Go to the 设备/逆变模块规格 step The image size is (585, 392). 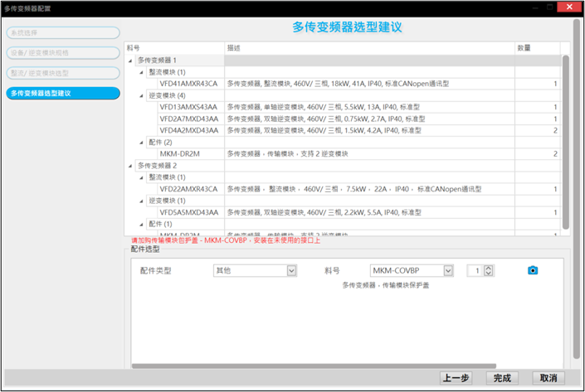click(x=63, y=53)
